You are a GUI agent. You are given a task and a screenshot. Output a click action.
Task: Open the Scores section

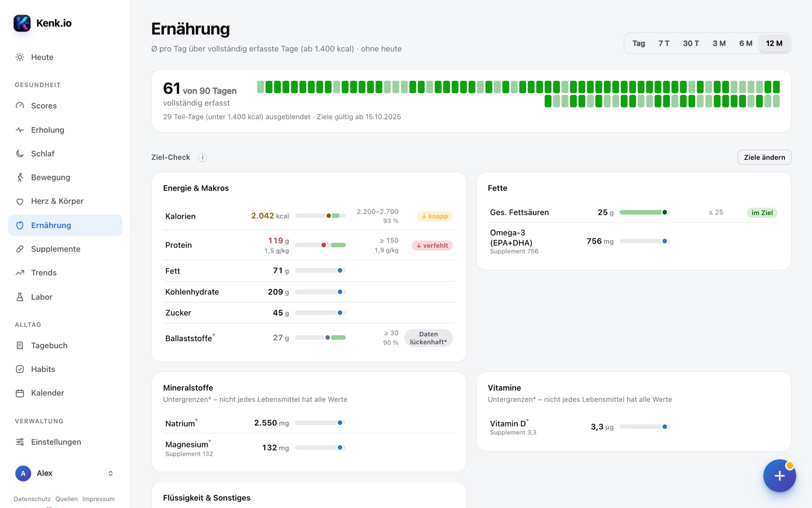point(65,106)
